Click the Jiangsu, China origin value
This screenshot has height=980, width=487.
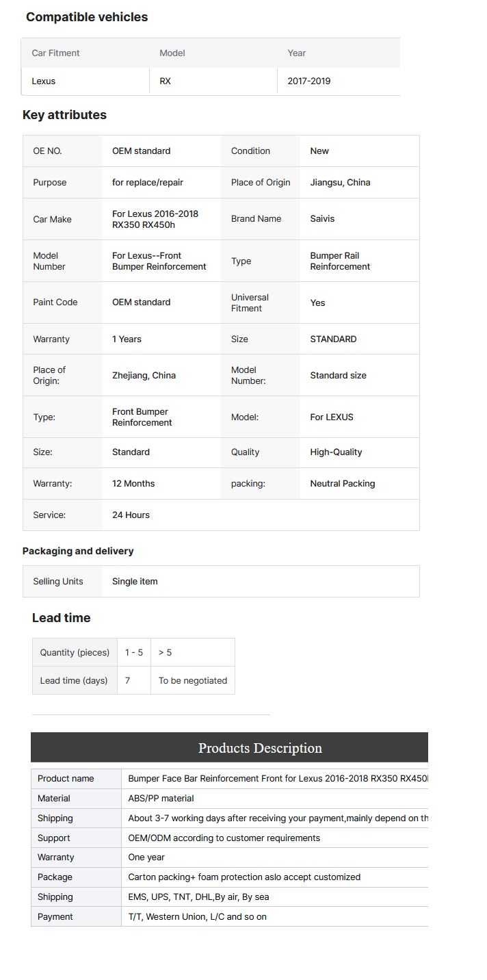click(340, 182)
